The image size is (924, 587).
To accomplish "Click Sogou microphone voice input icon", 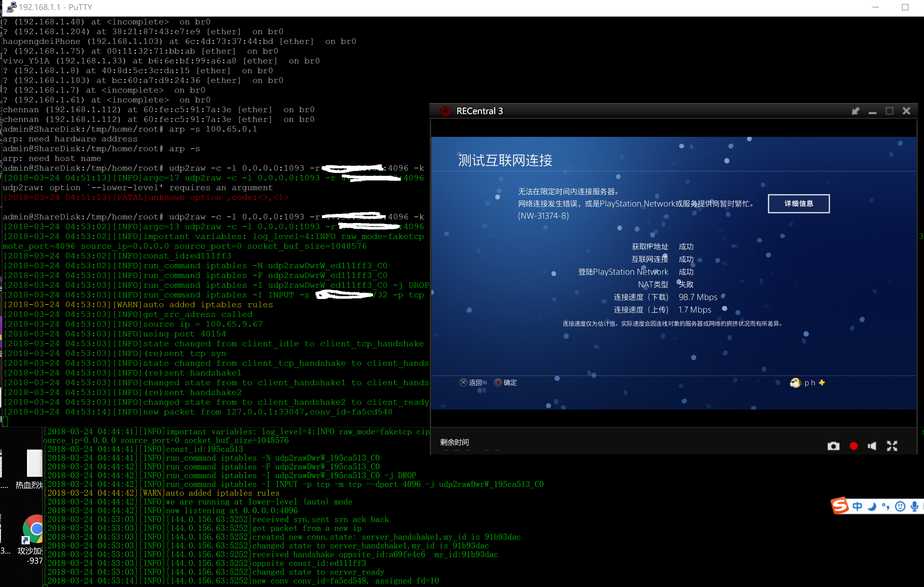I will pos(915,506).
